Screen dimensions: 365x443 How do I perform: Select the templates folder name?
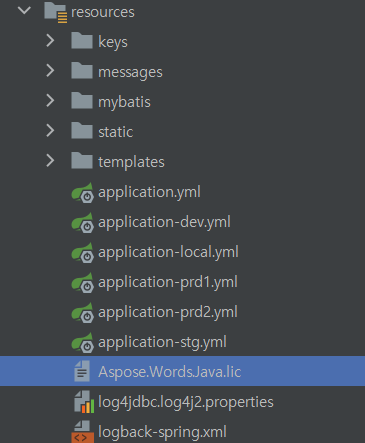click(x=131, y=162)
